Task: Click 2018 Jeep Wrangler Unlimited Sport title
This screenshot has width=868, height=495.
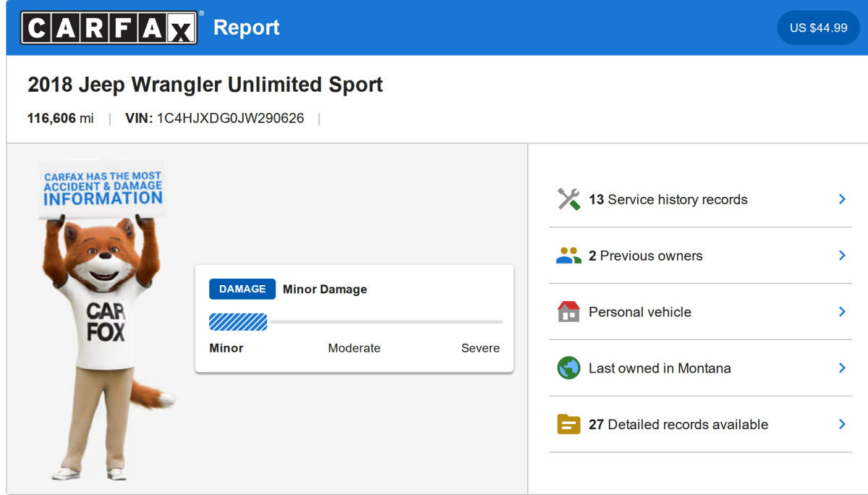Action: [x=205, y=85]
